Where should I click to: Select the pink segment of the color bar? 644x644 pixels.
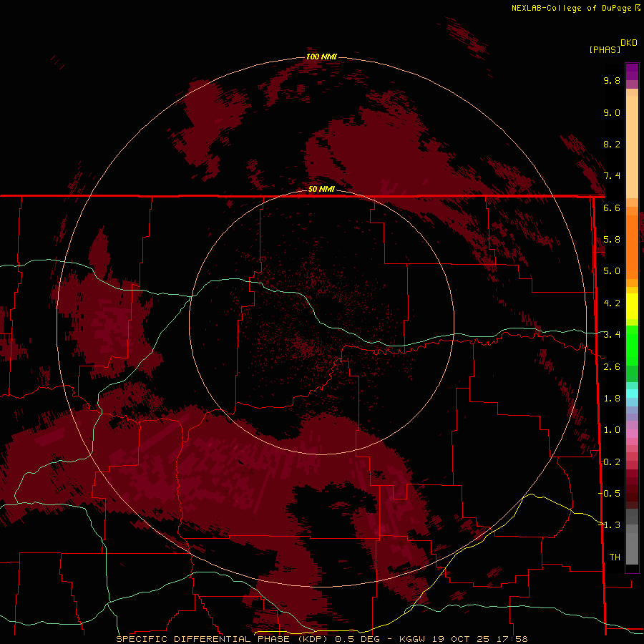(x=632, y=434)
